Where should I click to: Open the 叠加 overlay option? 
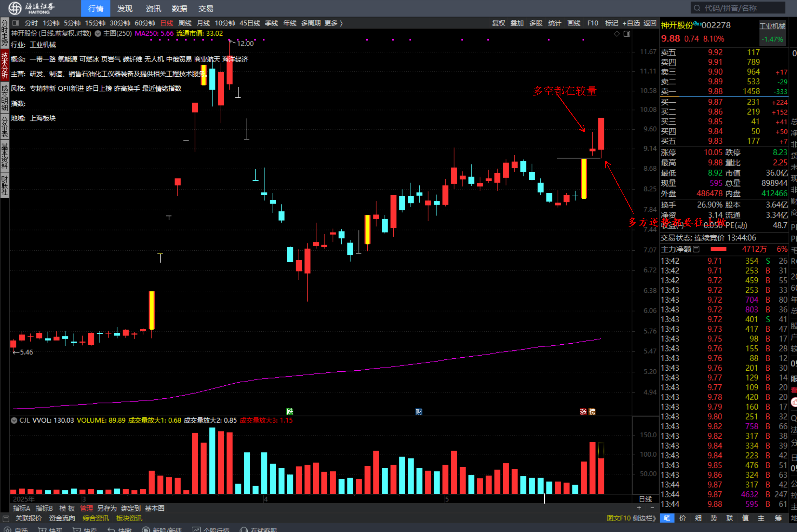pos(517,23)
